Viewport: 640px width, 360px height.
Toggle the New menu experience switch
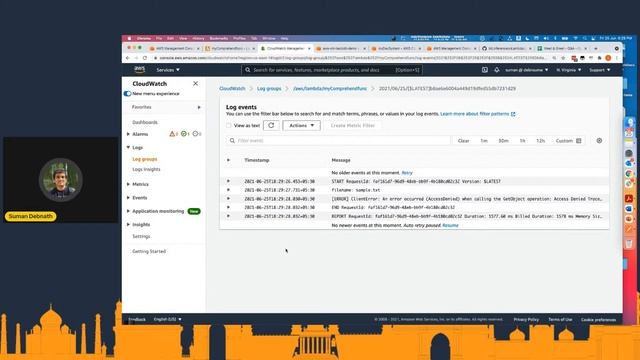(x=127, y=93)
